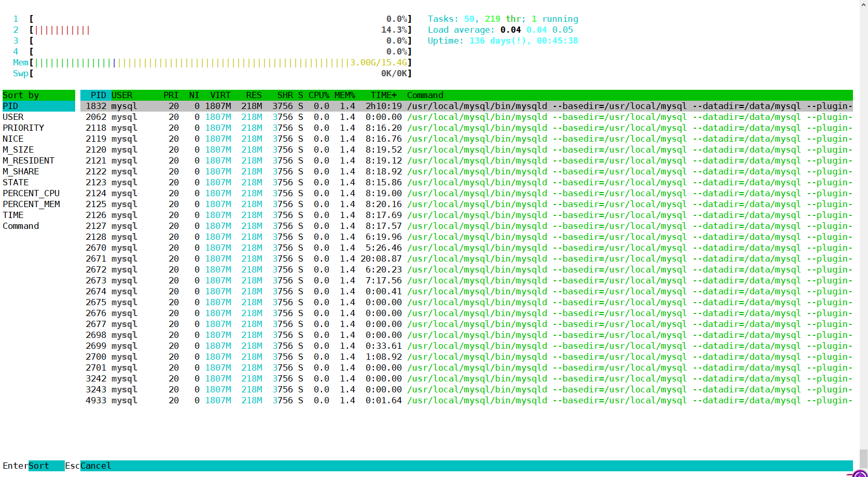Select process row with PID 2118

(467, 128)
